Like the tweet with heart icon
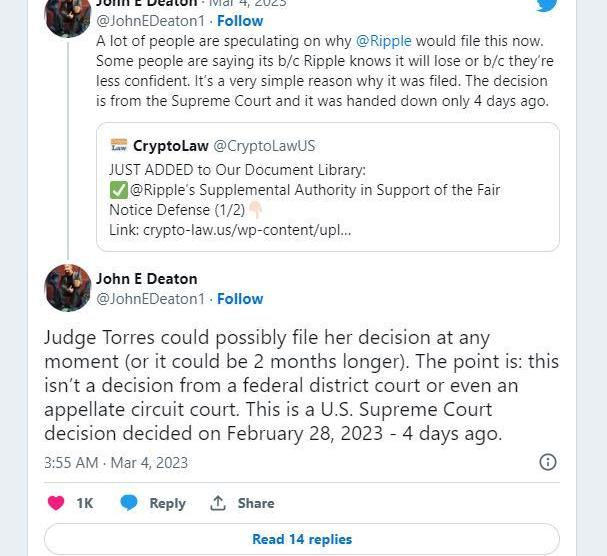 tap(57, 503)
